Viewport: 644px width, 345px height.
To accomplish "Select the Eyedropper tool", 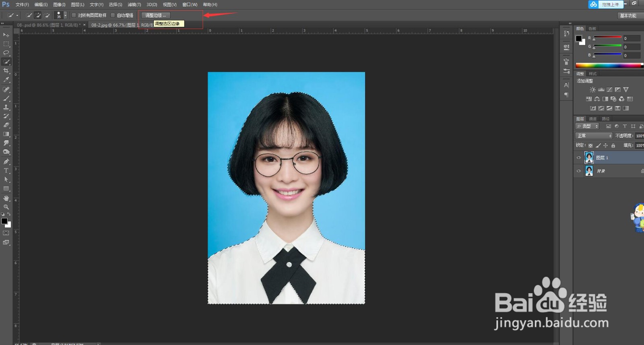I will coord(6,80).
